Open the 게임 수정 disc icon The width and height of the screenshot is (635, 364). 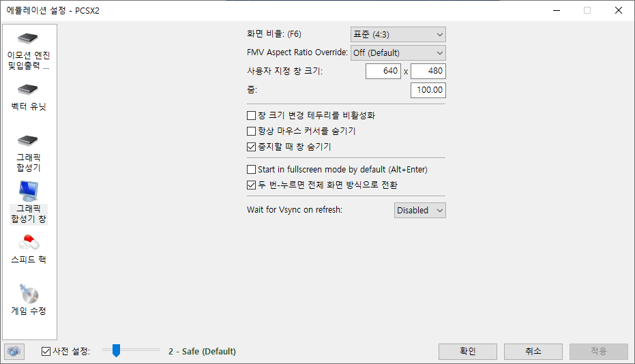(29, 294)
